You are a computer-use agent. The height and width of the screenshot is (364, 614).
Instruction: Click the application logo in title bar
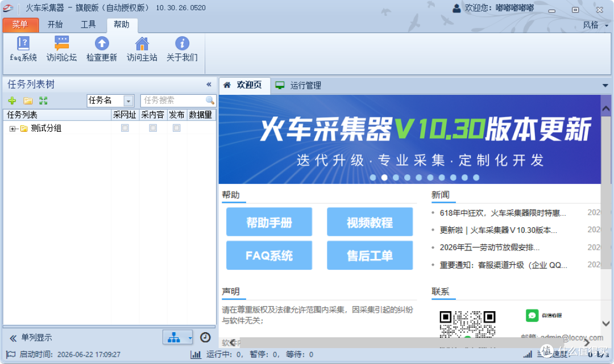[8, 8]
